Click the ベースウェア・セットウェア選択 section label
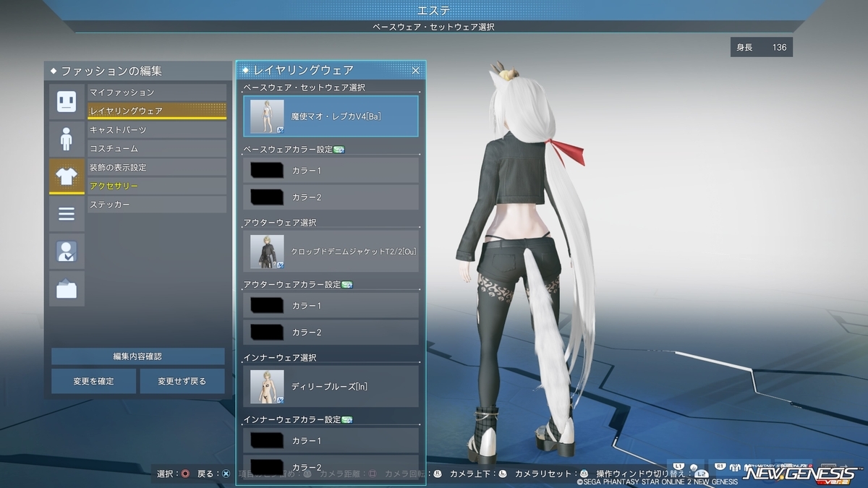Image resolution: width=868 pixels, height=488 pixels. tap(305, 87)
